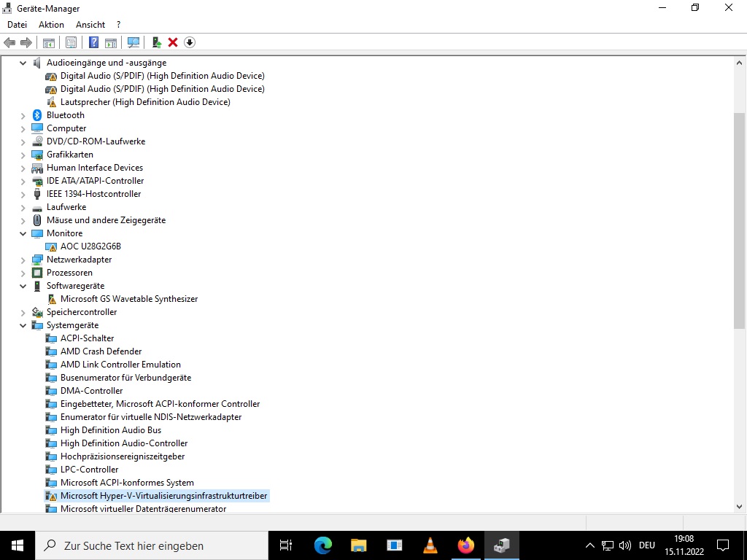The width and height of the screenshot is (747, 560).
Task: Click the Forward arrow toolbar icon
Action: 26,42
